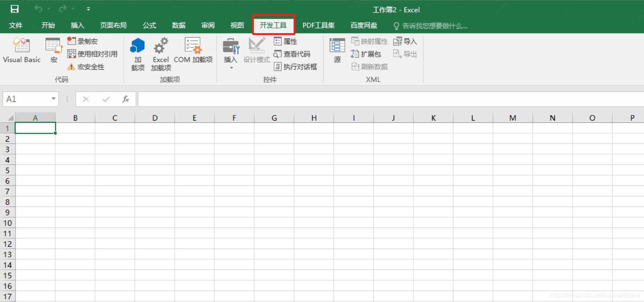The width and height of the screenshot is (644, 302).
Task: Click 刷新数据 refresh XML data
Action: click(x=369, y=67)
